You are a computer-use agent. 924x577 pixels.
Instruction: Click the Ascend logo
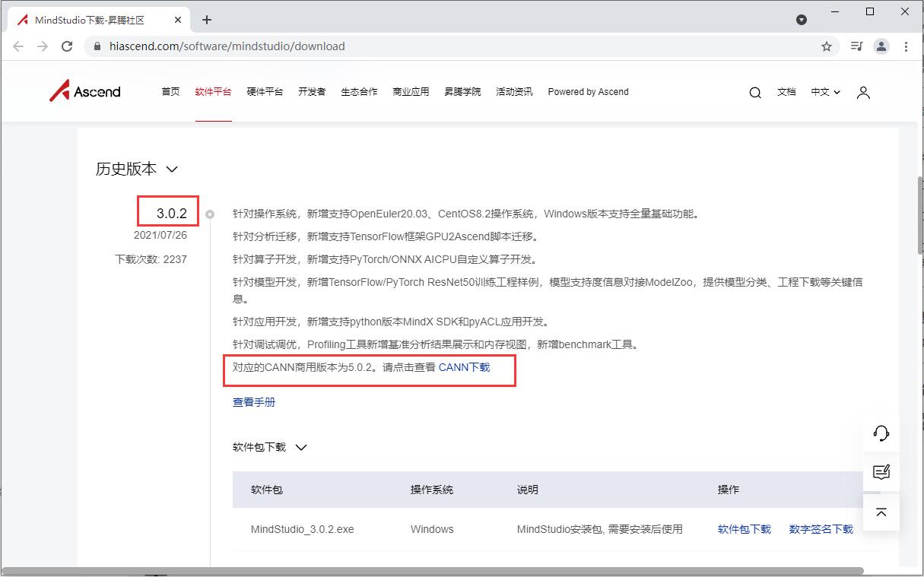tap(85, 91)
